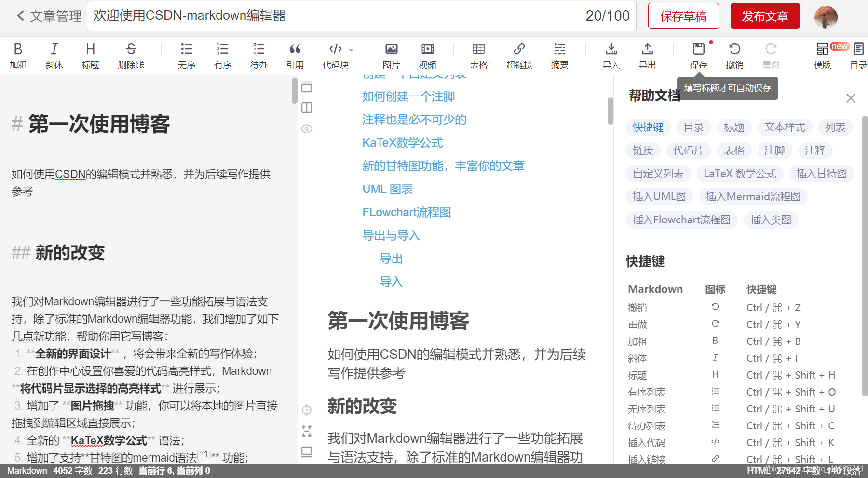The height and width of the screenshot is (478, 868).
Task: Apply strikethrough with the 删除线 icon
Action: [x=131, y=55]
